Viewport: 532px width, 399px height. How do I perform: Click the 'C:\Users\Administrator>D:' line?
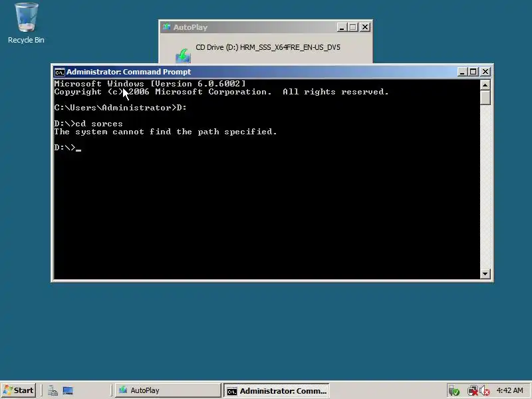(x=120, y=108)
